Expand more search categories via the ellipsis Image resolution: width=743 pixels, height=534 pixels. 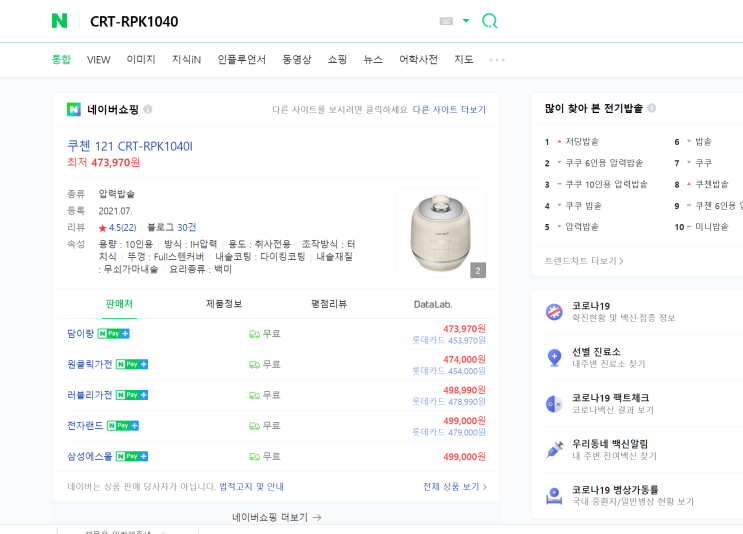(497, 60)
